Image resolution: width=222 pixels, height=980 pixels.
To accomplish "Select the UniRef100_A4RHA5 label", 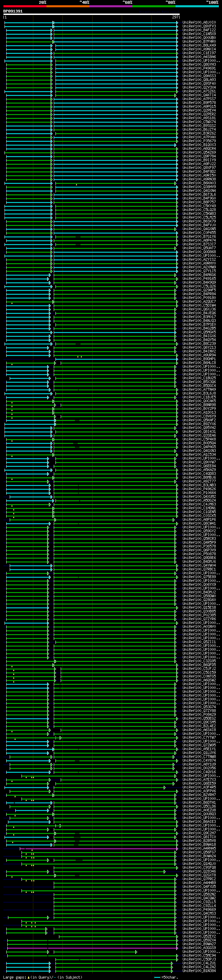I will (x=199, y=848).
